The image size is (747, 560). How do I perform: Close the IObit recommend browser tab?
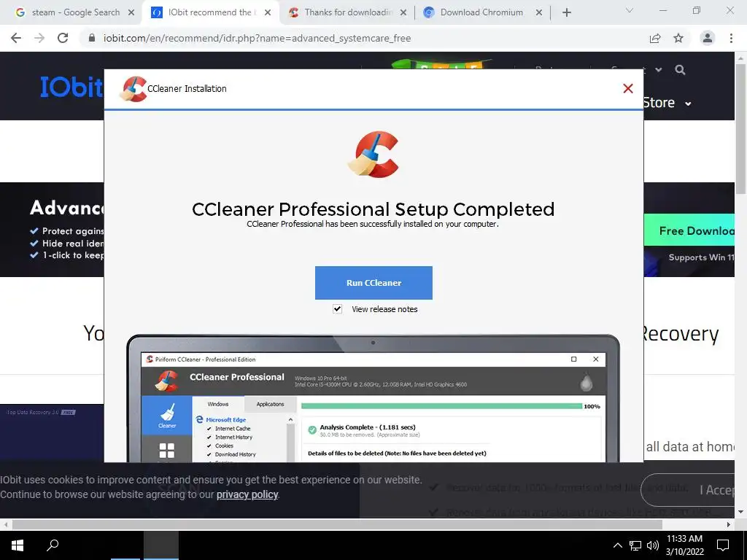pyautogui.click(x=268, y=12)
